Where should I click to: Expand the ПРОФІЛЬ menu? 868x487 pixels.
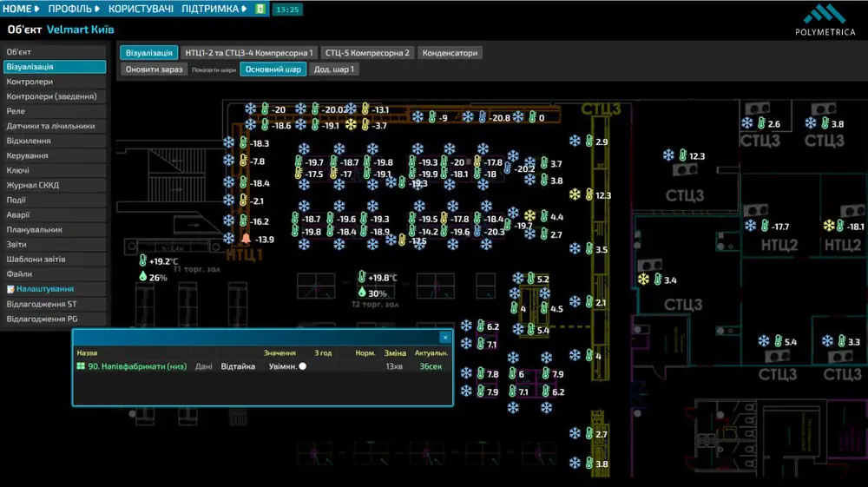pos(73,9)
